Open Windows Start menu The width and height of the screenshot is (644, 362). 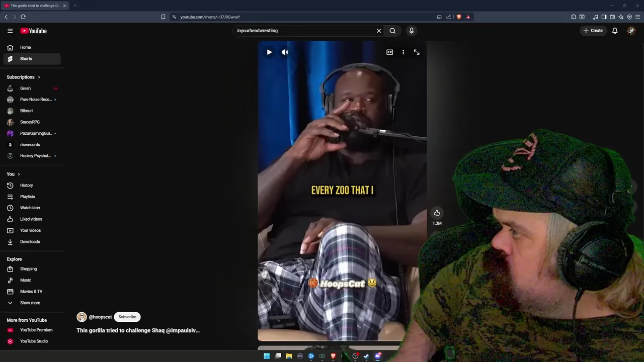click(x=267, y=356)
